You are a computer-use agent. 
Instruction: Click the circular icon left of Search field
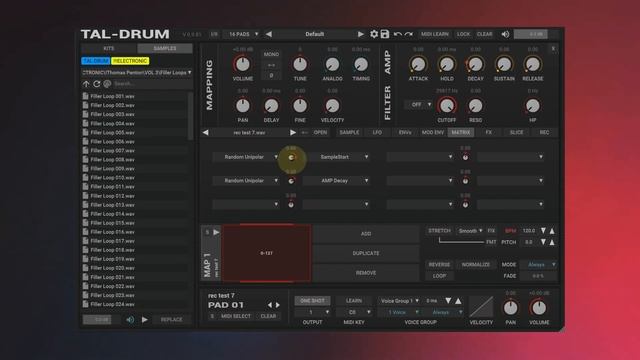[107, 84]
